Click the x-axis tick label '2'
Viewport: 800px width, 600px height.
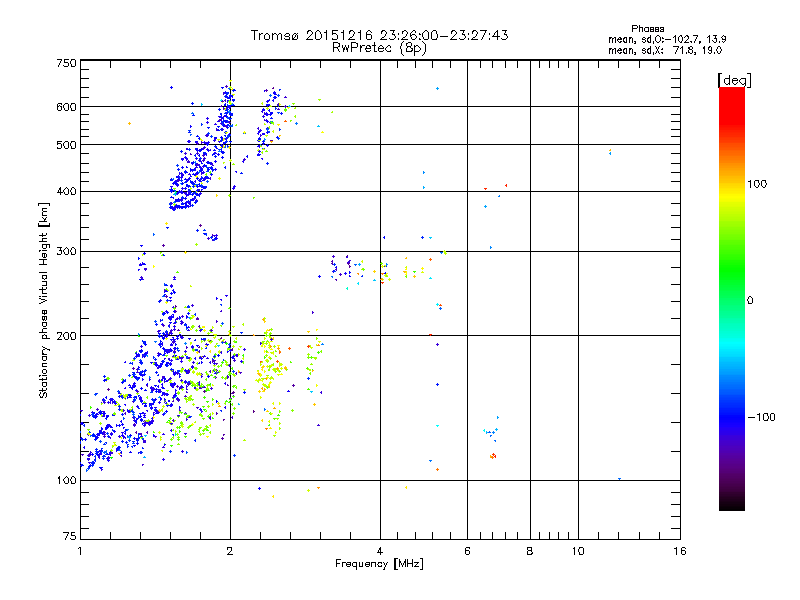[230, 551]
